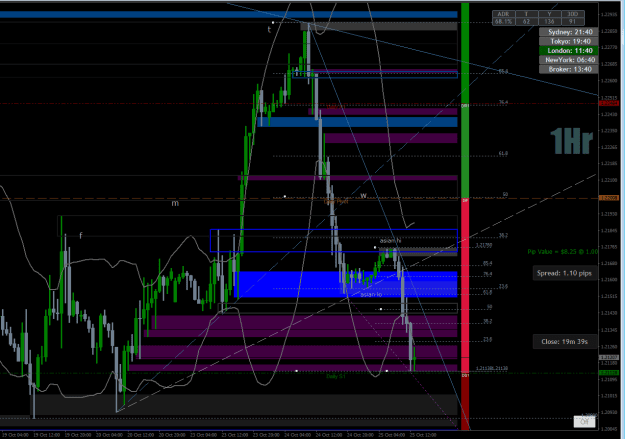The width and height of the screenshot is (625, 439).
Task: Select the Tokyo: 19:40 clock label
Action: 568,41
